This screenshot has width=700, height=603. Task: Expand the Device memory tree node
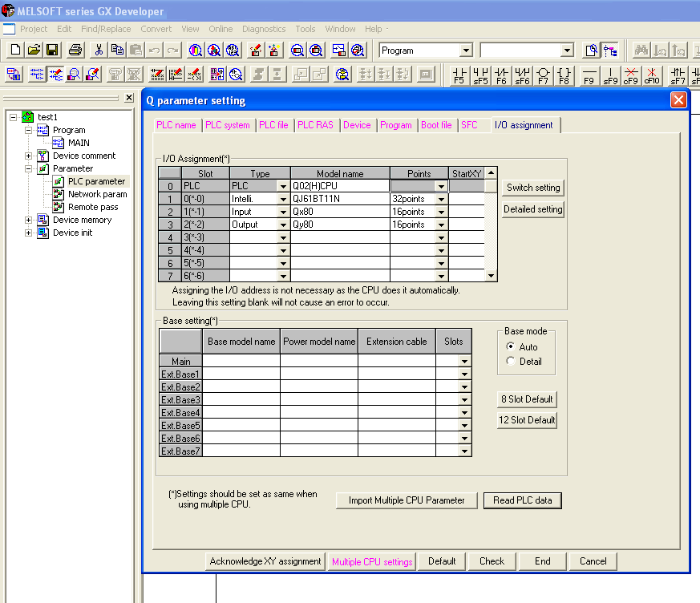29,220
